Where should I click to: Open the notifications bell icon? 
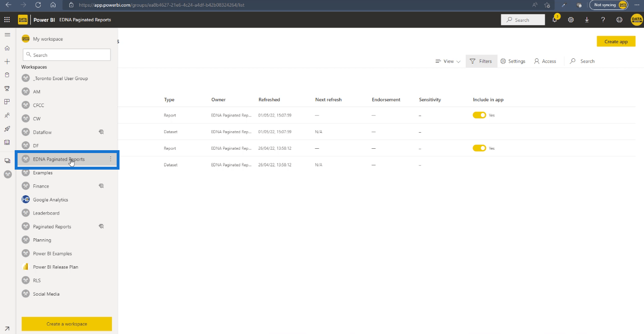pos(554,19)
